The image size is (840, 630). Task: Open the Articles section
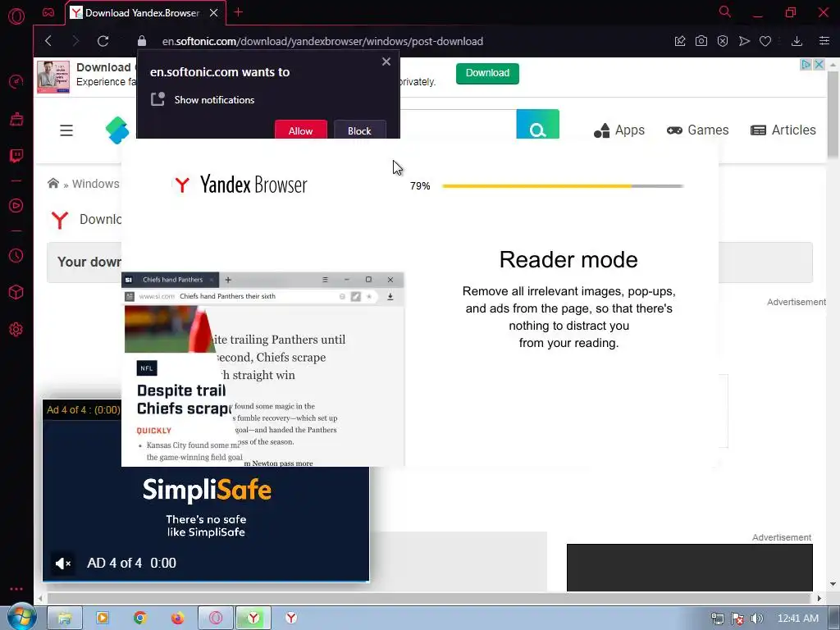[783, 130]
